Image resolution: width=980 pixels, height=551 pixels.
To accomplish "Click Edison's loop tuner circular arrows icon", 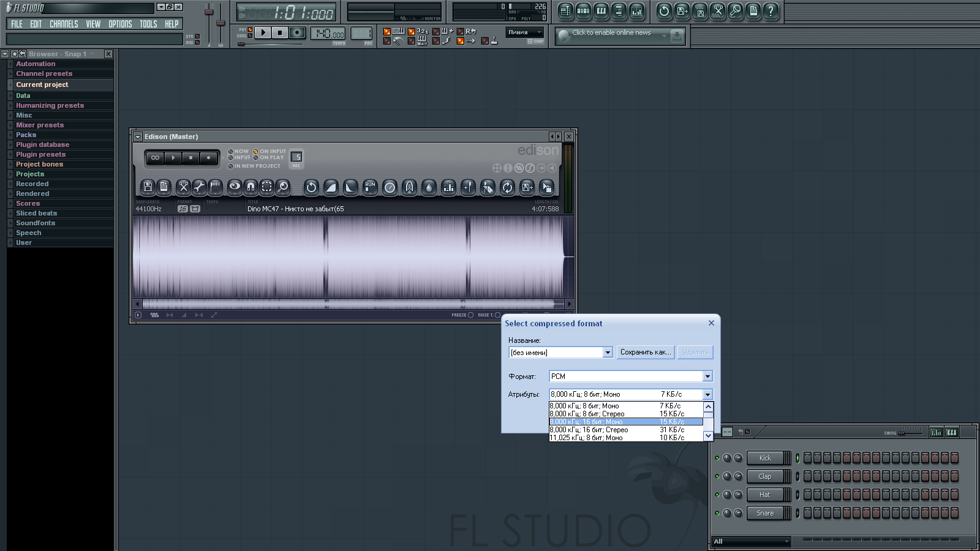I will click(507, 187).
